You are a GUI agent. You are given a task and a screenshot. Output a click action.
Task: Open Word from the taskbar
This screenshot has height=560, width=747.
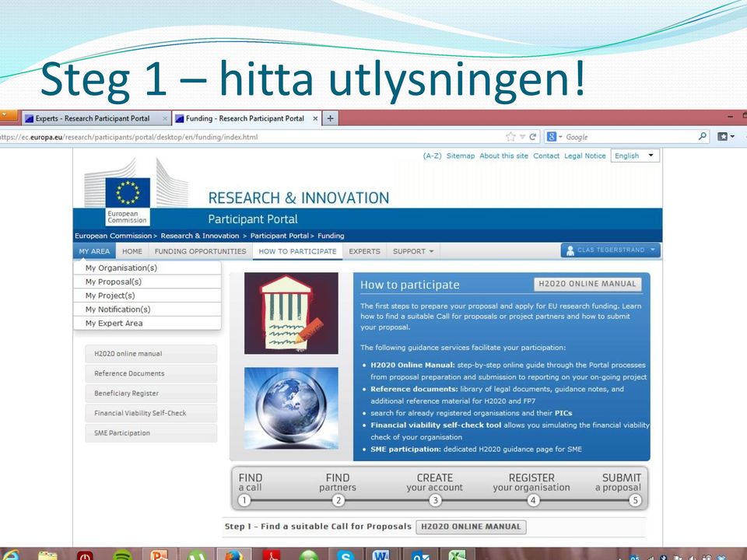coord(381,555)
